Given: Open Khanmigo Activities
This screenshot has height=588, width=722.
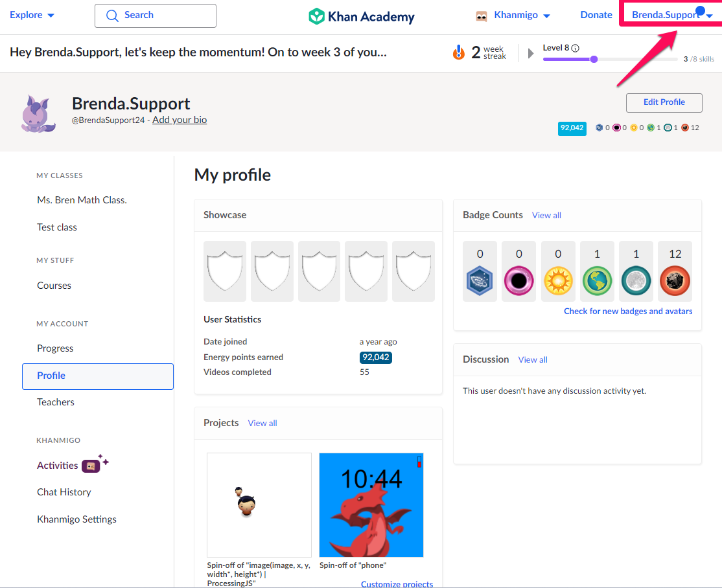Looking at the screenshot, I should 58,466.
